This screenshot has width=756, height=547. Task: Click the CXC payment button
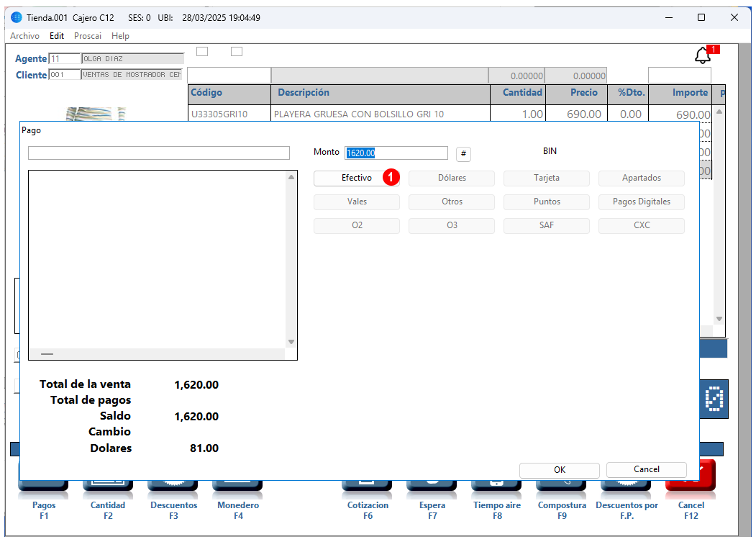tap(641, 225)
